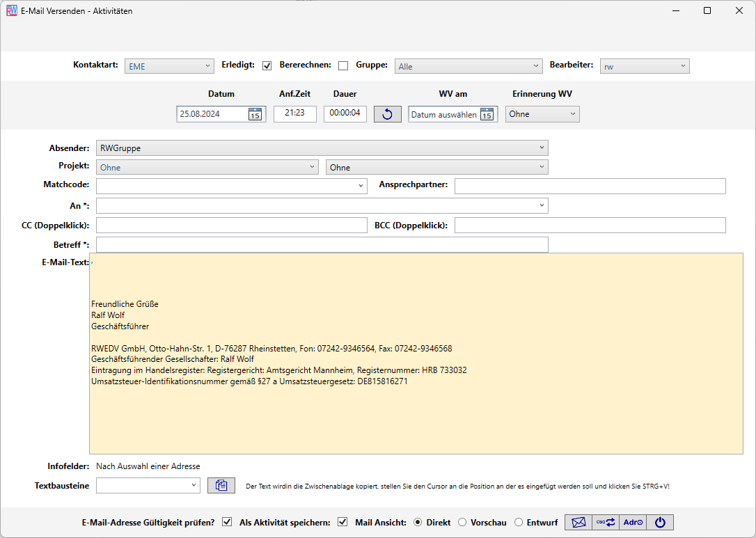Open the Bearbeiter dropdown showing rw
This screenshot has height=538, width=756.
click(x=645, y=66)
